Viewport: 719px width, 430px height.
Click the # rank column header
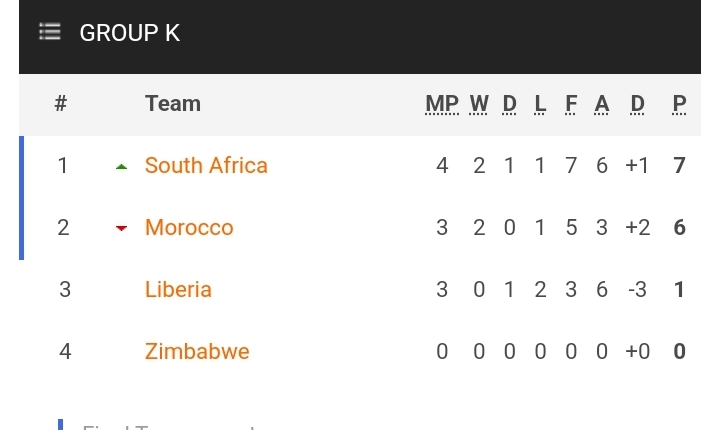(61, 103)
